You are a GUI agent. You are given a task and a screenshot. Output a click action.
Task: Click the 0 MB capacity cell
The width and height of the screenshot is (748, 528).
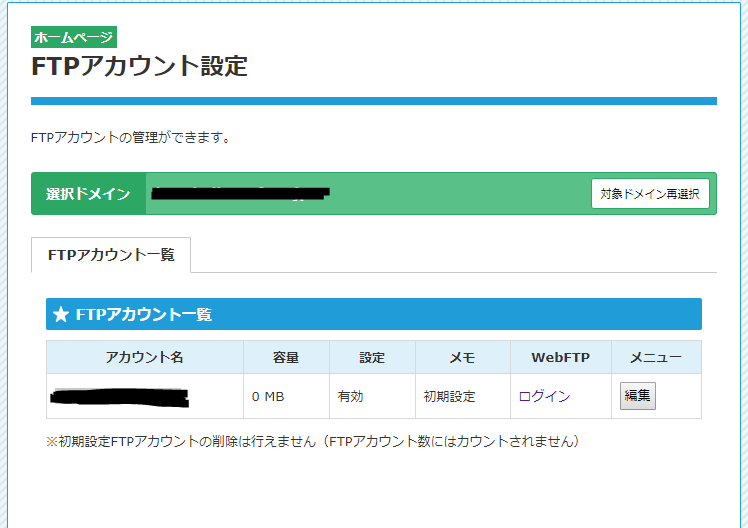point(286,396)
